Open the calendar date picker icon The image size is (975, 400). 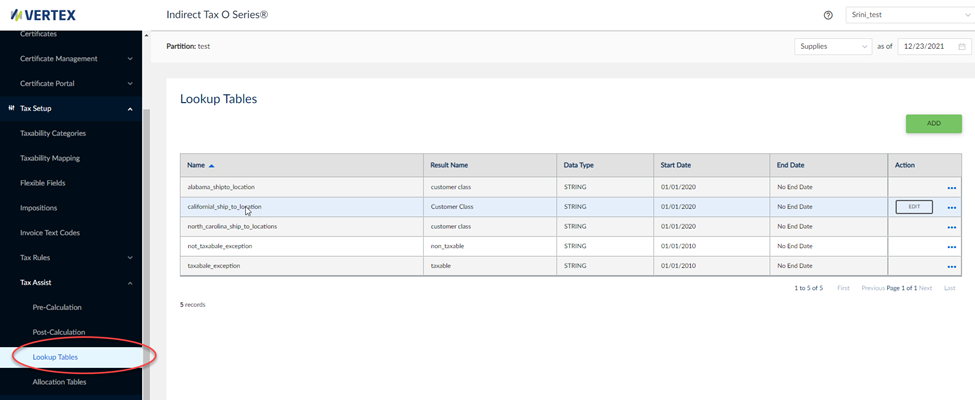point(961,46)
